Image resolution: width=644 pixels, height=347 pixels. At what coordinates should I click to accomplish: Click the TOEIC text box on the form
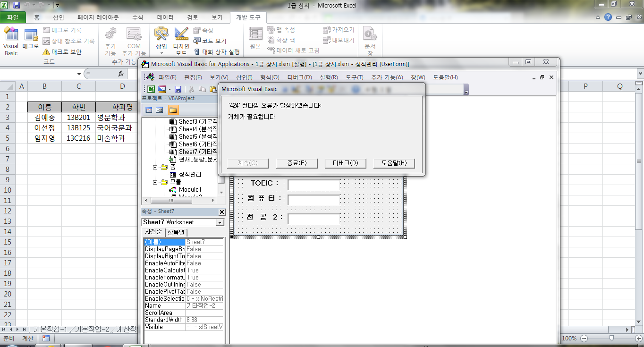coord(314,185)
